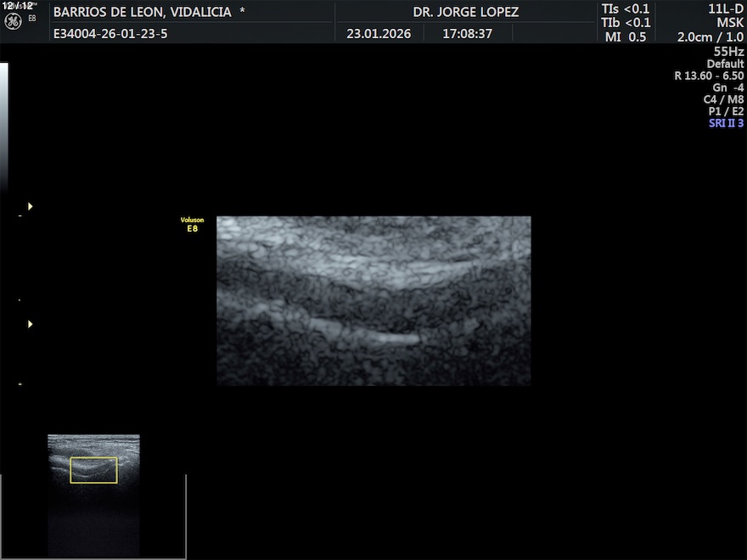This screenshot has height=560, width=747.
Task: Click the 55Hz frame rate readout
Action: pyautogui.click(x=728, y=51)
